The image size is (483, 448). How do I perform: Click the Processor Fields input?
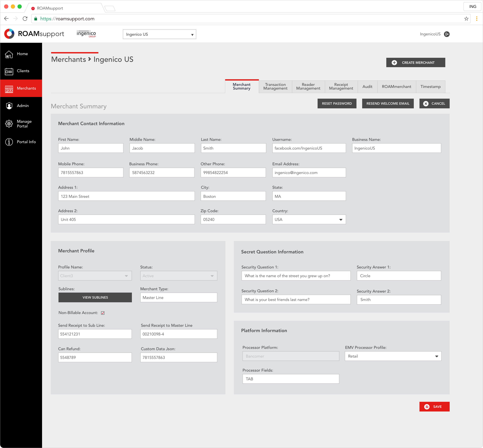[x=291, y=379]
